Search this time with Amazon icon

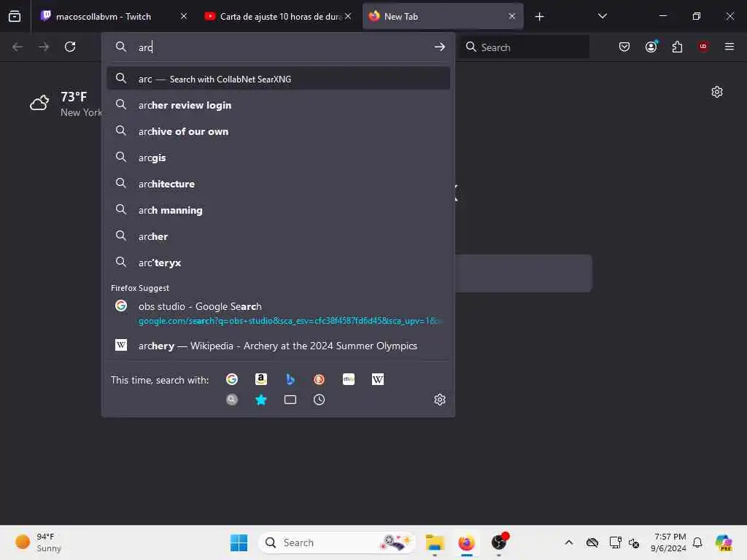[260, 379]
